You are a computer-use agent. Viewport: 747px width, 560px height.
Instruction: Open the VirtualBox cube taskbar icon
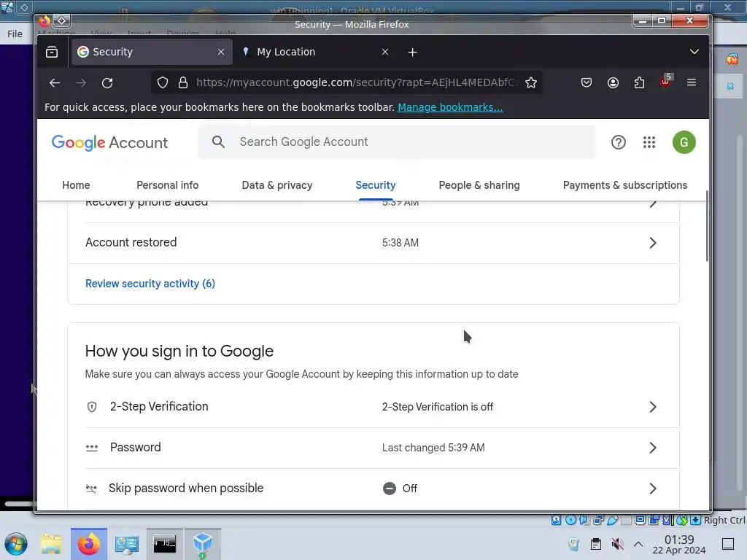[x=203, y=544]
